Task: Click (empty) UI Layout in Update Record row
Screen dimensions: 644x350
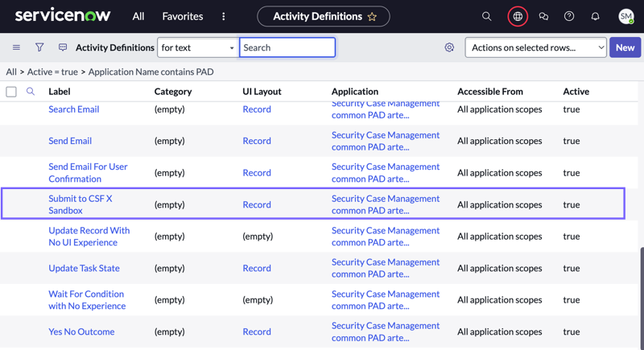Action: [258, 237]
